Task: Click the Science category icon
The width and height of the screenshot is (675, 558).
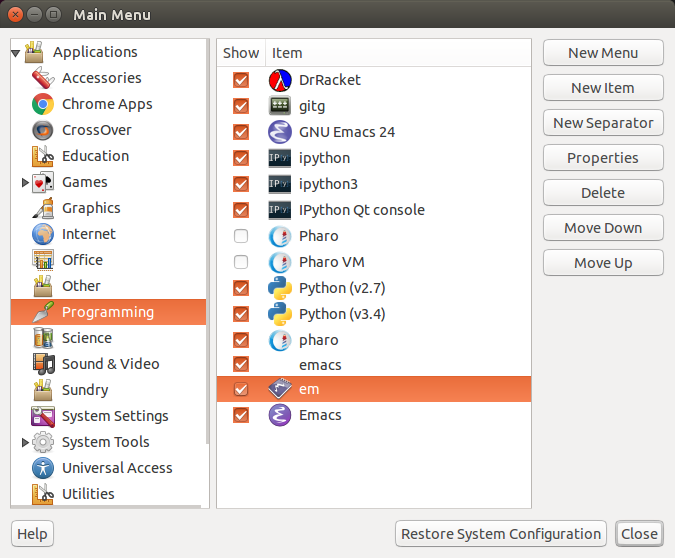Action: 43,338
